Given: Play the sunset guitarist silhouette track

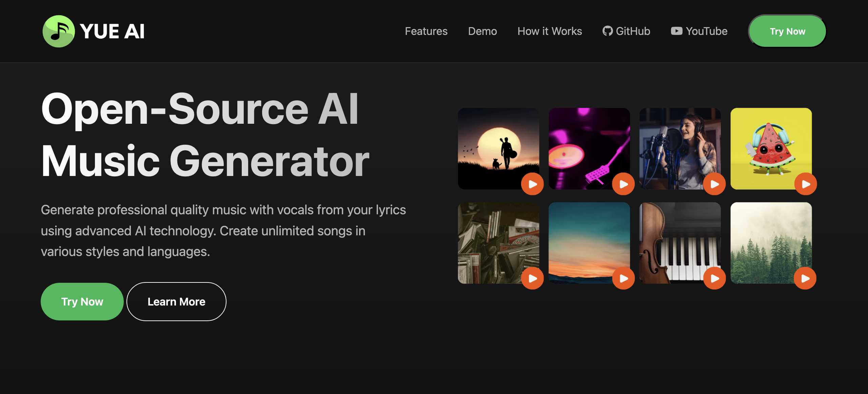Looking at the screenshot, I should pyautogui.click(x=532, y=184).
